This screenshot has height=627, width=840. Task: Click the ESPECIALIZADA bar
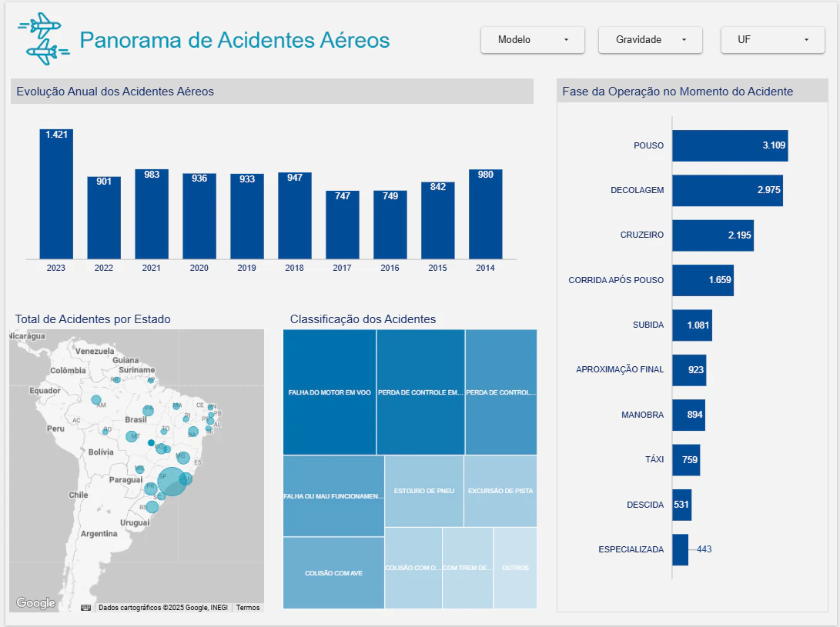[x=681, y=549]
